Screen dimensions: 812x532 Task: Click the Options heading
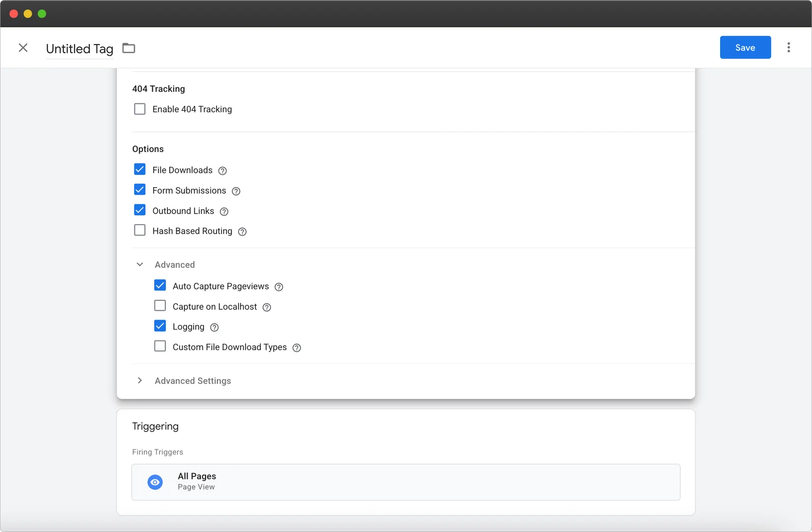148,149
